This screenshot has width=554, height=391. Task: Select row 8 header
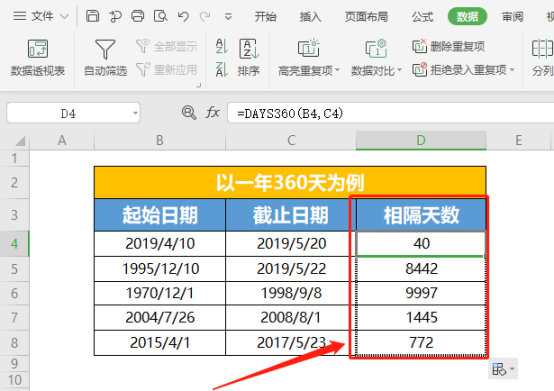(x=14, y=343)
